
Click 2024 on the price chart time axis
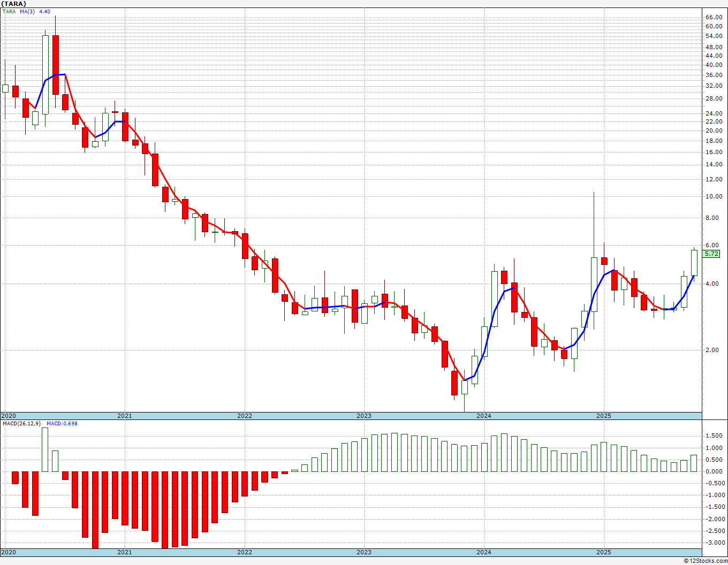pyautogui.click(x=484, y=416)
